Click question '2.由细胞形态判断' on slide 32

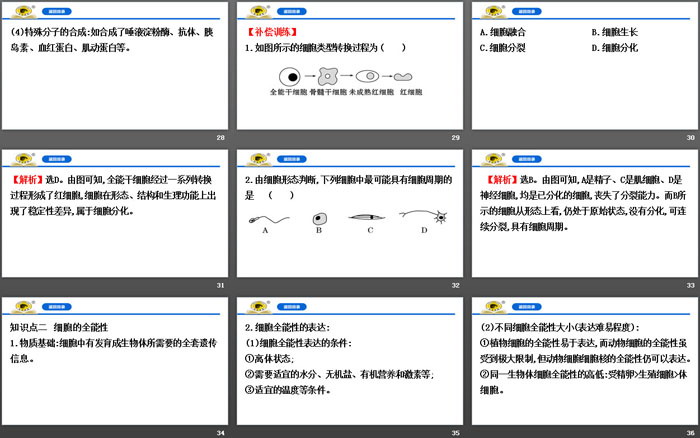tap(349, 180)
